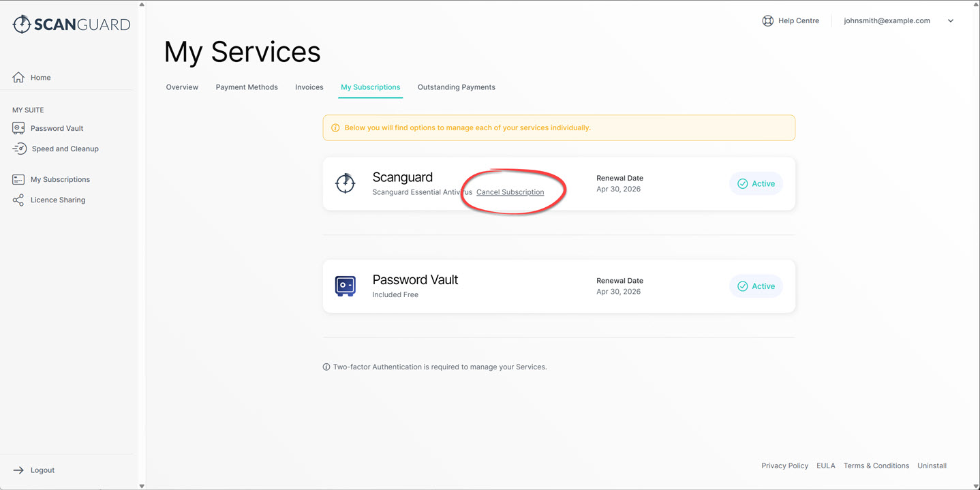Click the Speed and Cleanup icon
This screenshot has width=980, height=490.
coord(19,149)
